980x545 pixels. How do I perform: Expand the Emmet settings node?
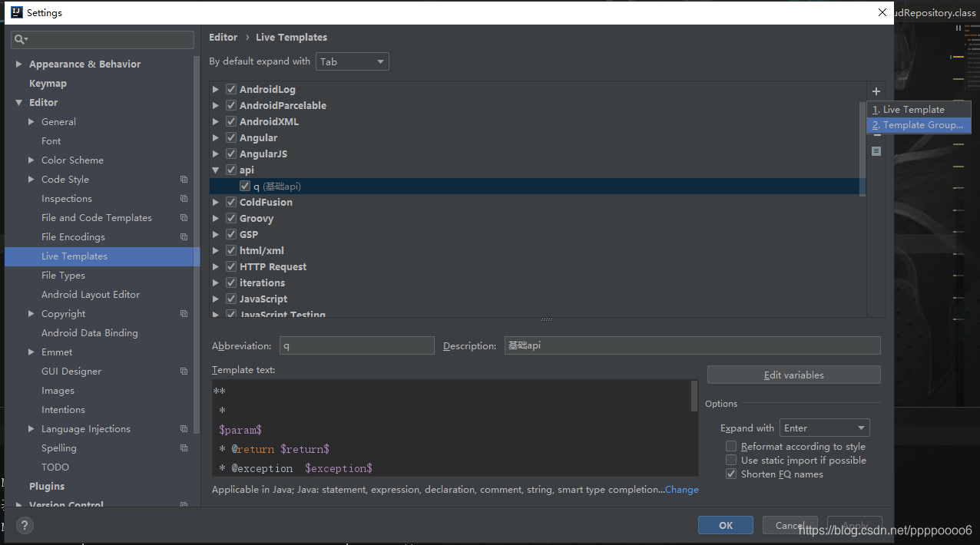[x=31, y=352]
